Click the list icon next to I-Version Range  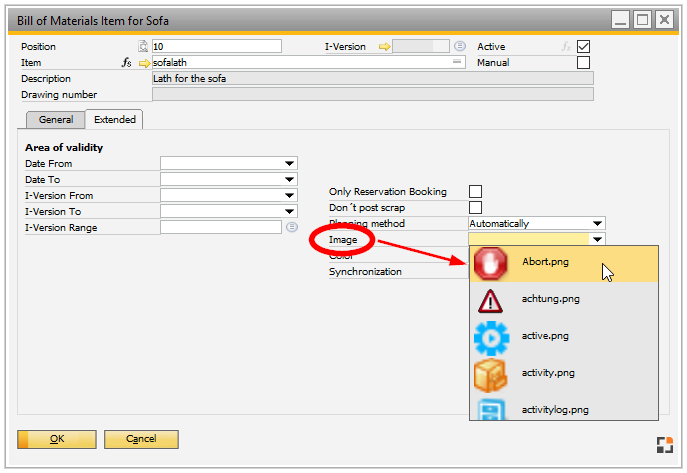[x=291, y=227]
